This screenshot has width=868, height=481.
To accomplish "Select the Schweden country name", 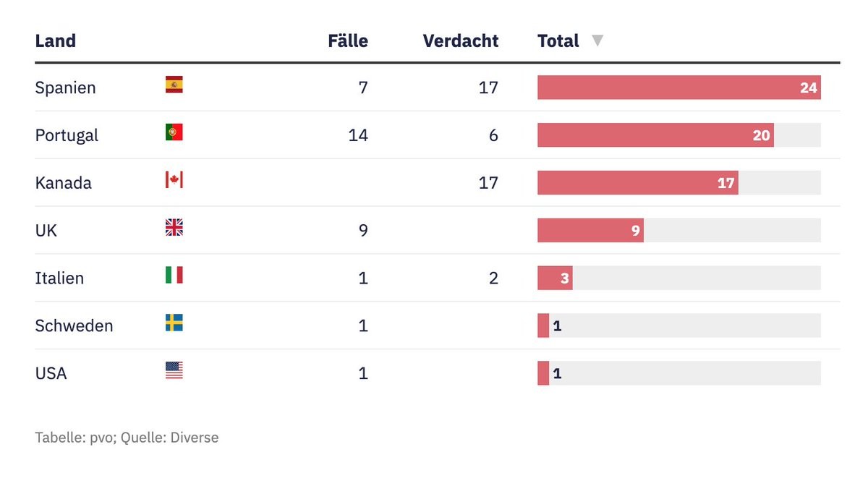I will tap(74, 325).
